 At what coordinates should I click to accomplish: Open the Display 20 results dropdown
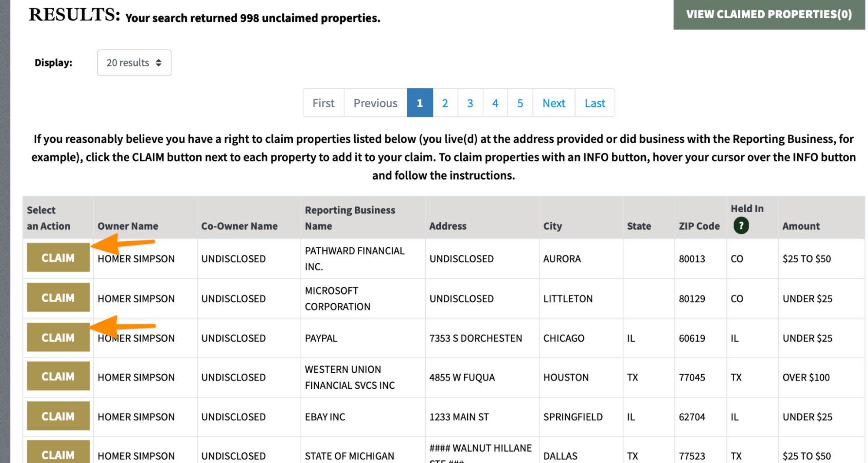pyautogui.click(x=134, y=63)
